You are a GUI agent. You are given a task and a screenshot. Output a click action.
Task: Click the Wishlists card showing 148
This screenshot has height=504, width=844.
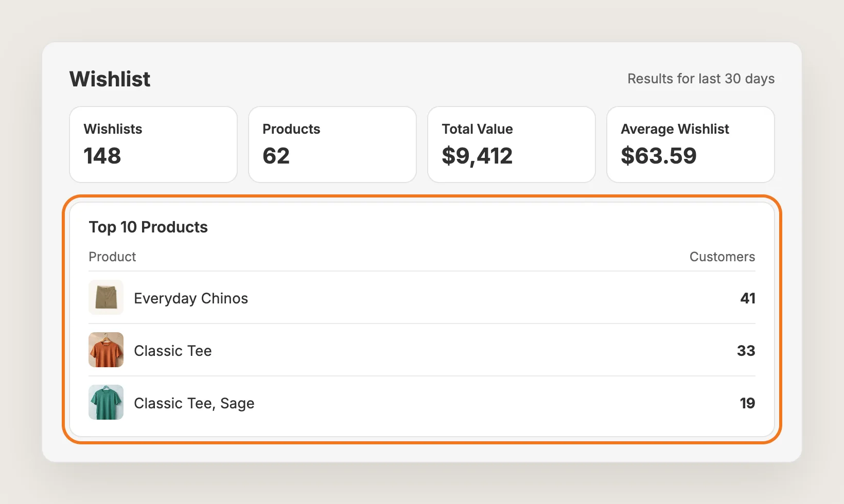coord(153,145)
